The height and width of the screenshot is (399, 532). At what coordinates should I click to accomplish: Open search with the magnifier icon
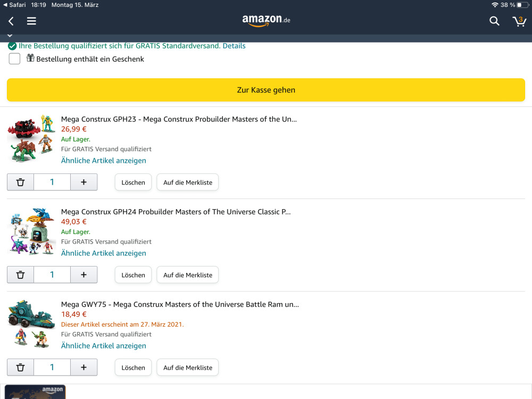tap(494, 21)
